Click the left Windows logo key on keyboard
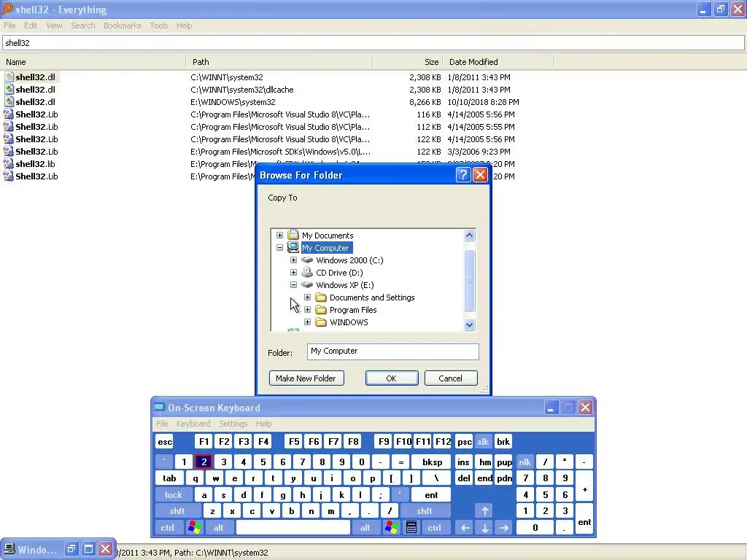 pos(194,527)
